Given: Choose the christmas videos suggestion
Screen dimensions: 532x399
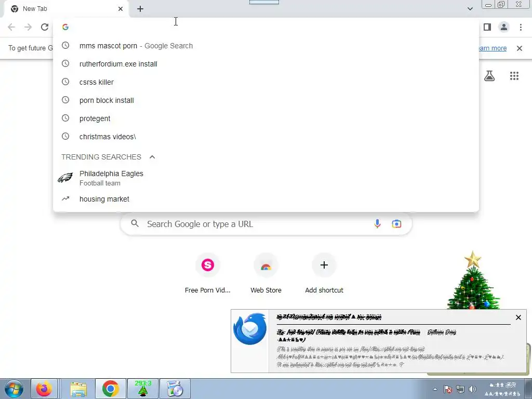Looking at the screenshot, I should (x=266, y=137).
